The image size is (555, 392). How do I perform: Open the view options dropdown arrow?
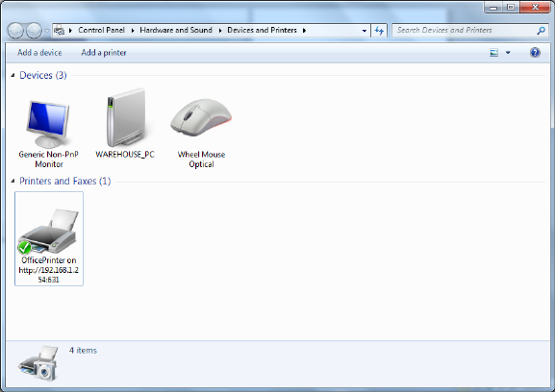click(508, 53)
